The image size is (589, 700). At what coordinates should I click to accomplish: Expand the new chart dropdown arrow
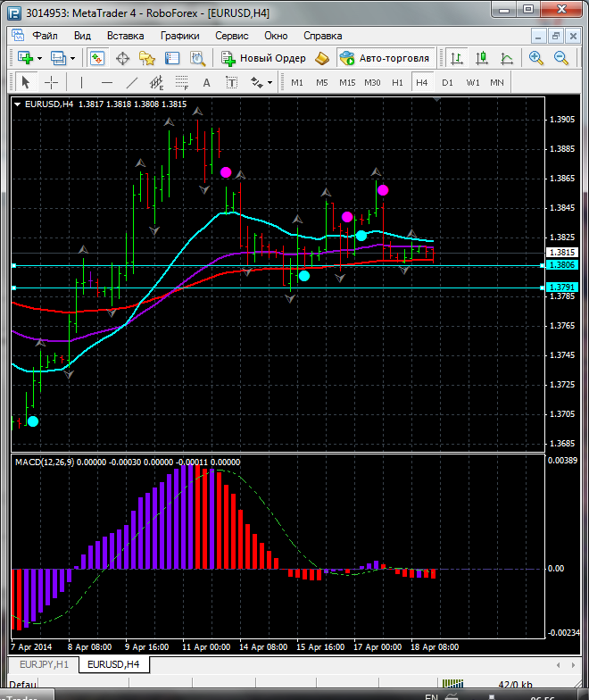(x=40, y=58)
